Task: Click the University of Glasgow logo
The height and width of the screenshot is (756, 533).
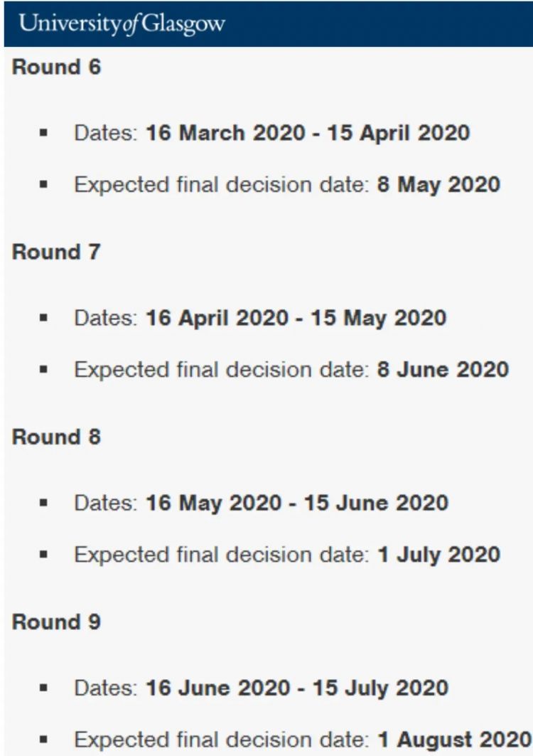Action: pyautogui.click(x=122, y=24)
